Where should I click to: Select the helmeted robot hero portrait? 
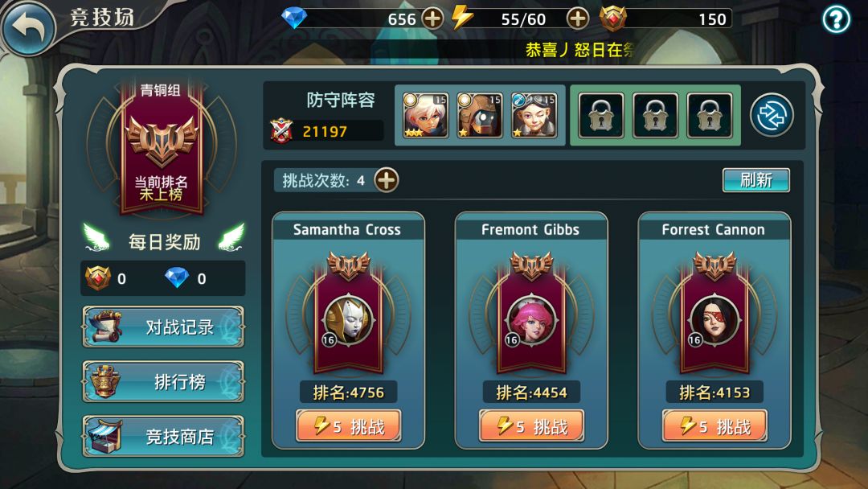[x=479, y=115]
